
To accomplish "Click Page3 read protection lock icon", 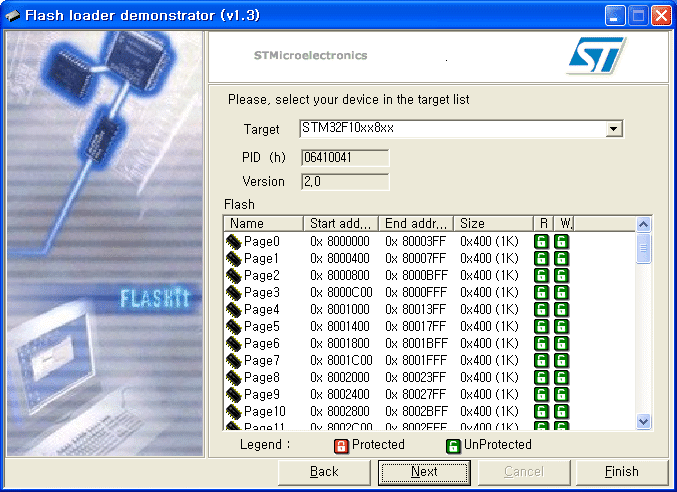I will point(541,293).
